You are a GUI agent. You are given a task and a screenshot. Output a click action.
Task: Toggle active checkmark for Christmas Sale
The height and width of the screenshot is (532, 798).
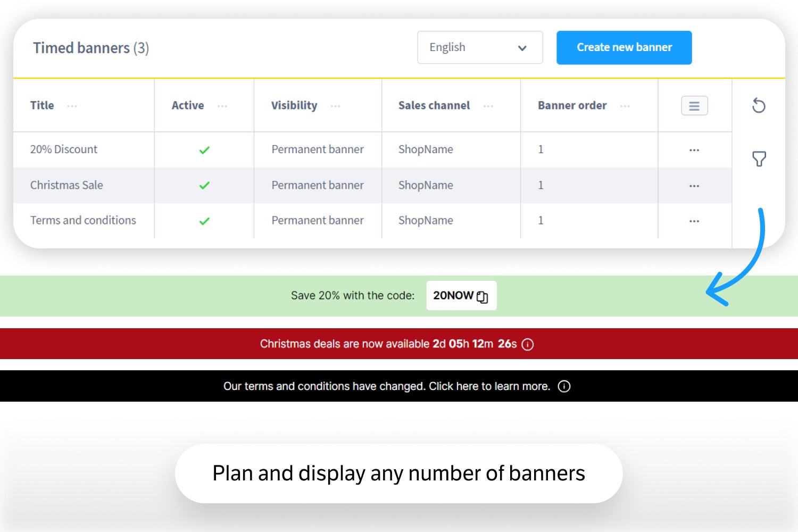tap(204, 186)
